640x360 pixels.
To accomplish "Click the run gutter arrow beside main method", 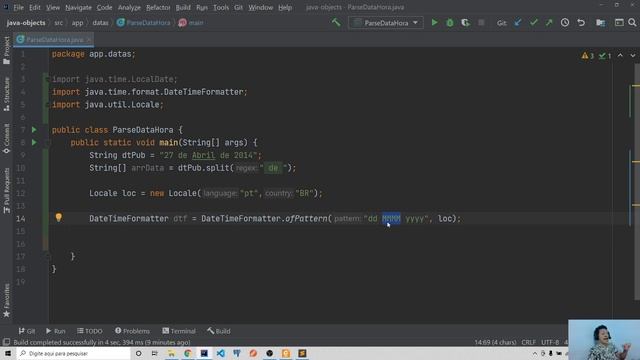I will tap(34, 142).
